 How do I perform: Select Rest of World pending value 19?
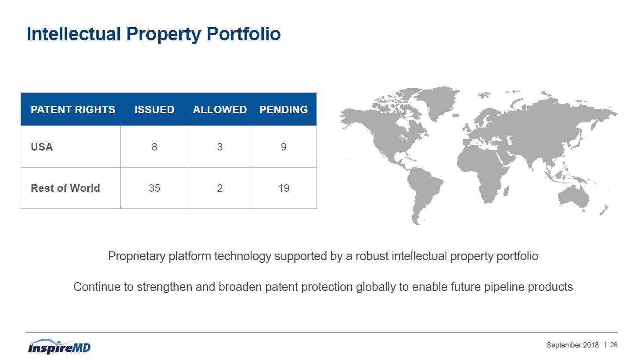tap(284, 188)
